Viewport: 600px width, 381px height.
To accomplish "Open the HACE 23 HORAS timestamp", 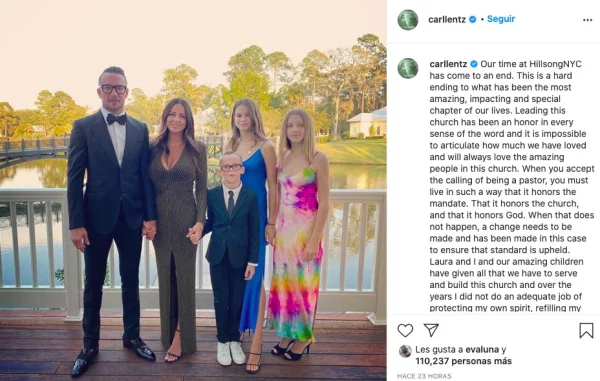I will pyautogui.click(x=424, y=376).
